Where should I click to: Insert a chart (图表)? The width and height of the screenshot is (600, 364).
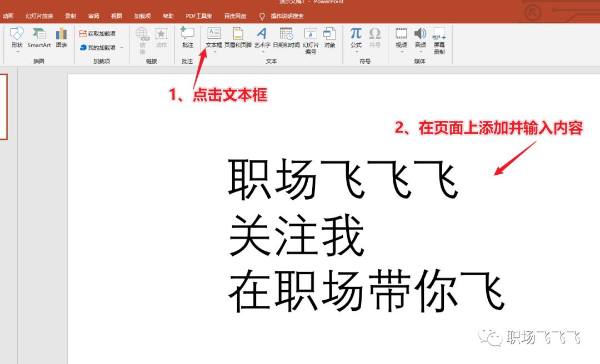(x=61, y=38)
